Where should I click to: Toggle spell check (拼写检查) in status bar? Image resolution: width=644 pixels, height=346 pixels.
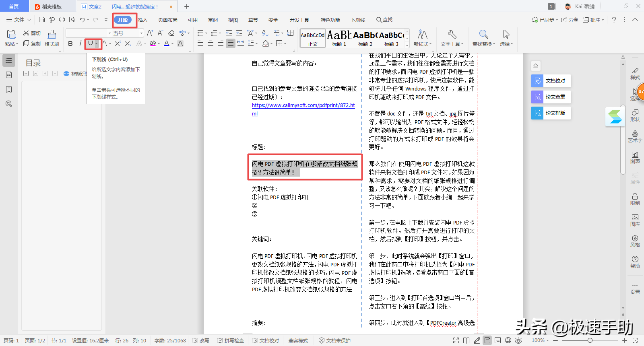pyautogui.click(x=231, y=340)
